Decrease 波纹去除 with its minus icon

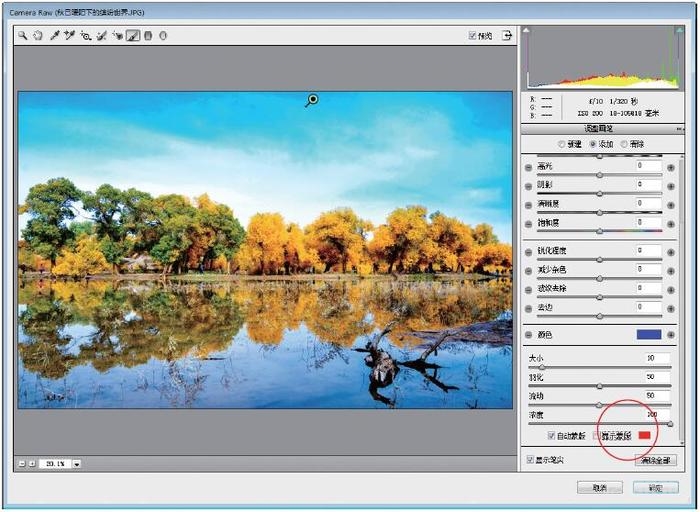click(x=529, y=290)
